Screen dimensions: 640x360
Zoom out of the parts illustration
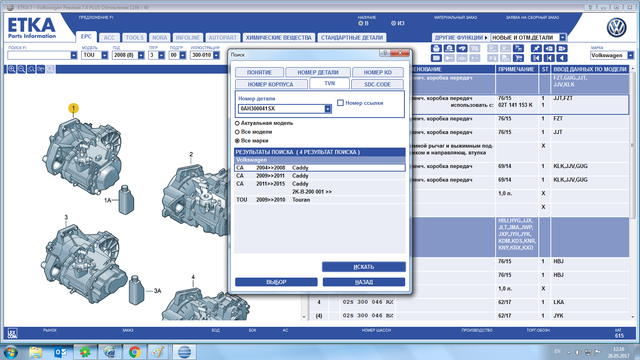22,69
